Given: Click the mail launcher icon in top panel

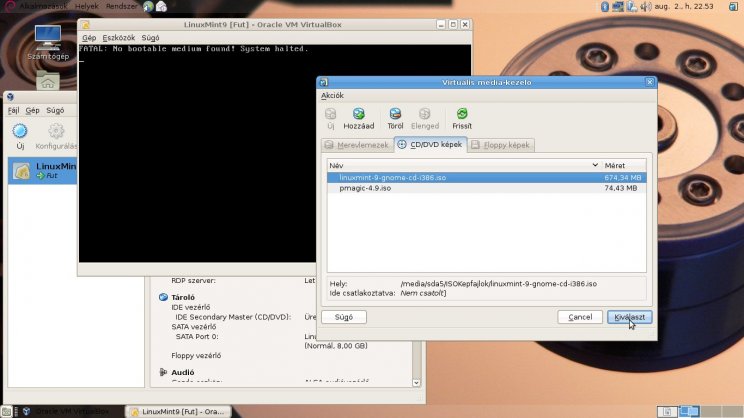Looking at the screenshot, I should (x=161, y=7).
